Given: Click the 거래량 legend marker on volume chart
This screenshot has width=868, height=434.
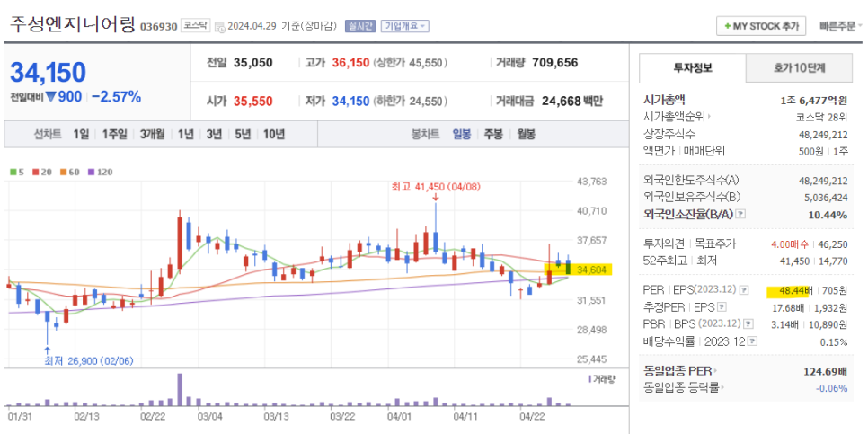Looking at the screenshot, I should (589, 379).
